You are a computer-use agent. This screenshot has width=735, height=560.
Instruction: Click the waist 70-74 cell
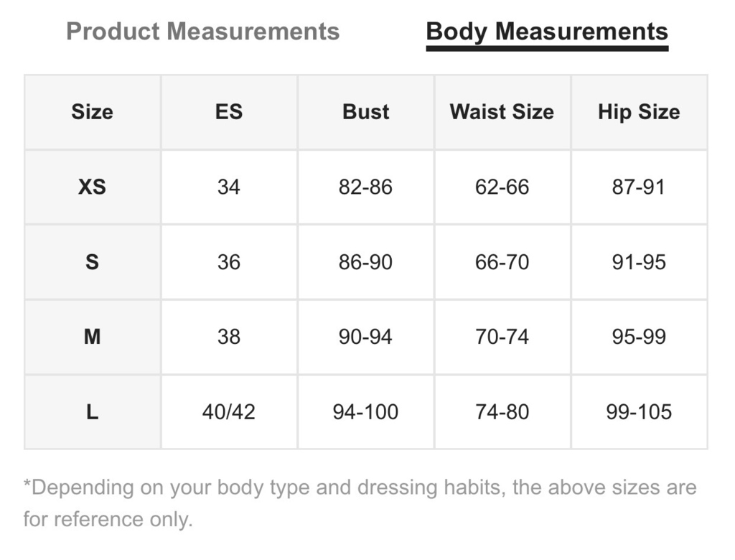[x=502, y=337]
